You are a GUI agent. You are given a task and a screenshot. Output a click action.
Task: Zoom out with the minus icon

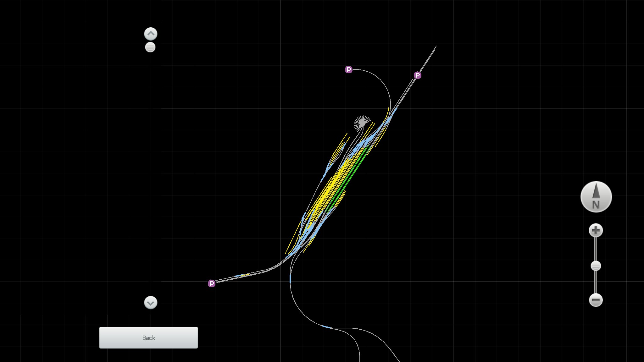tap(596, 300)
